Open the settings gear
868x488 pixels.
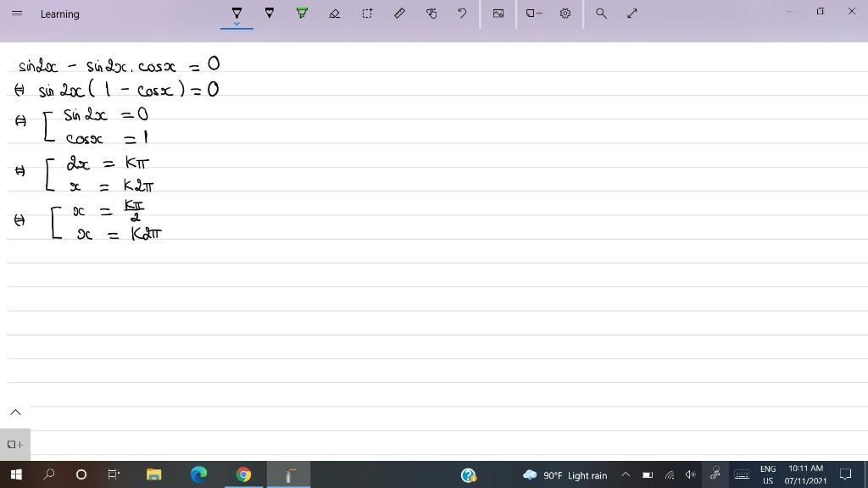(x=565, y=14)
